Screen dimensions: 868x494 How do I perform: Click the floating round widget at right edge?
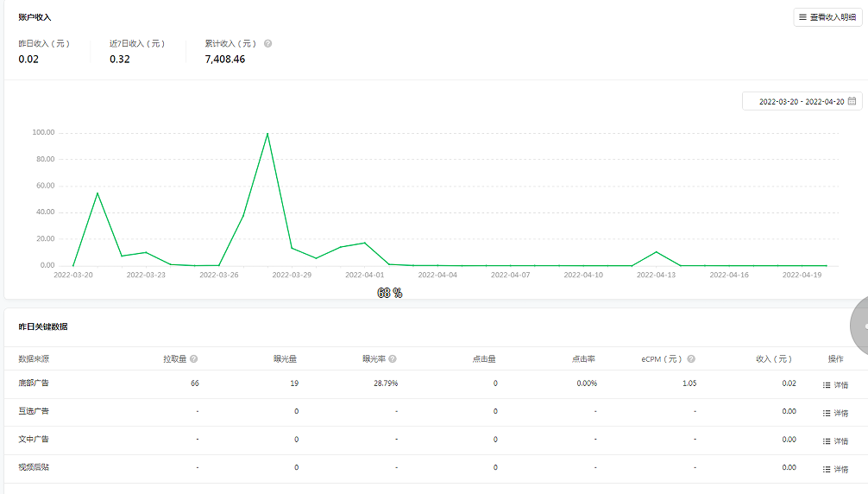point(859,326)
